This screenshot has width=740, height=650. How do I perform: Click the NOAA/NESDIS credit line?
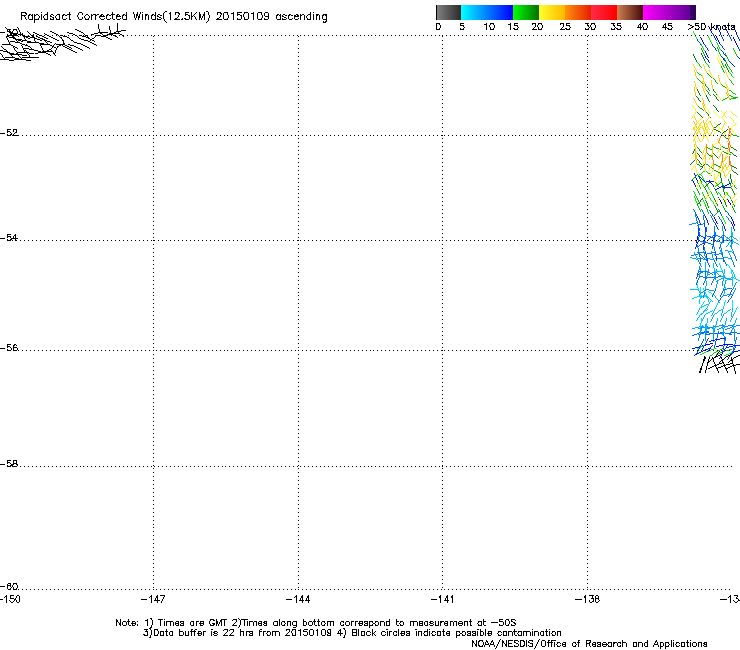pos(589,644)
